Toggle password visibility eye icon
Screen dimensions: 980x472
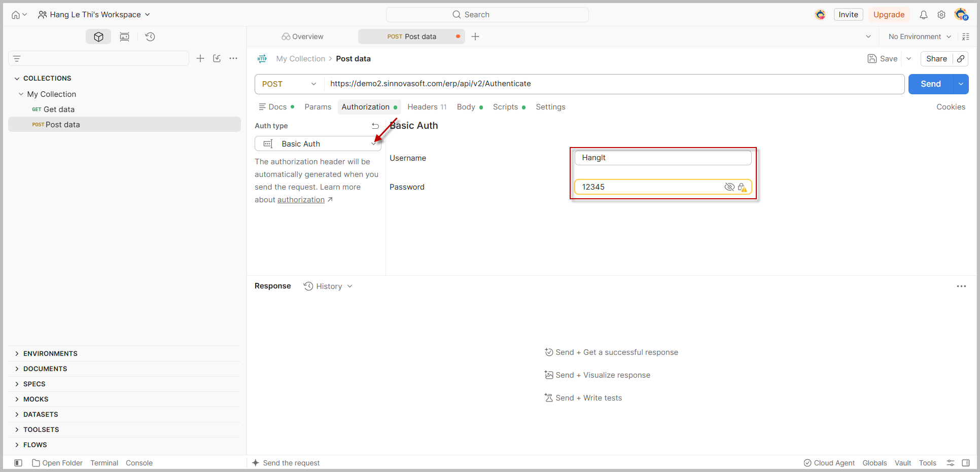[x=729, y=187]
